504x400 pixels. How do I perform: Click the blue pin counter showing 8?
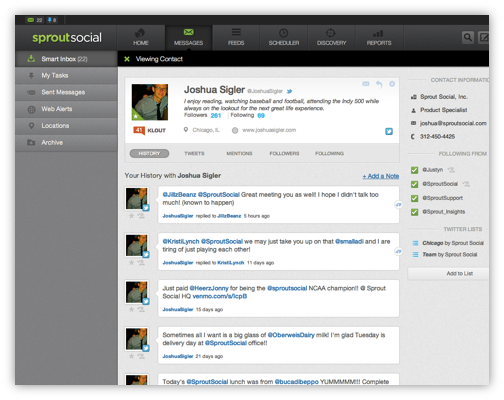coord(52,20)
